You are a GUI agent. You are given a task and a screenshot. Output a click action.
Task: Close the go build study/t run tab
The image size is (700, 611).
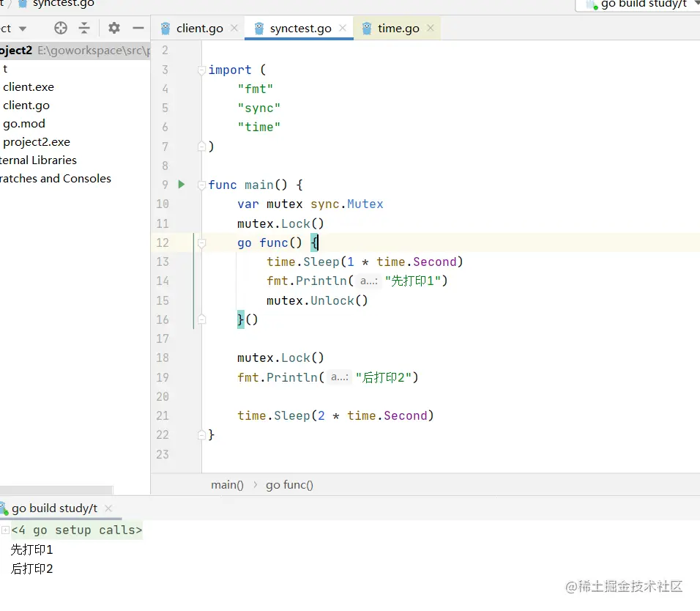108,508
